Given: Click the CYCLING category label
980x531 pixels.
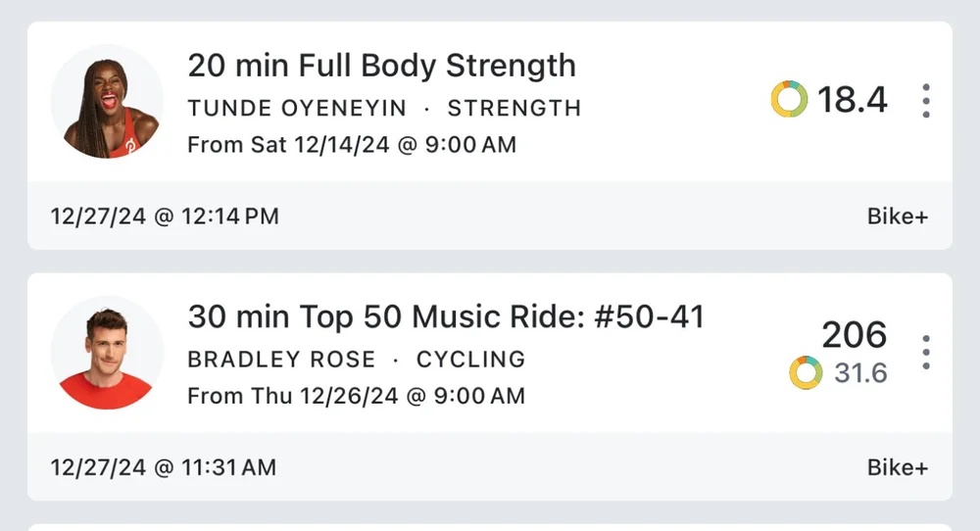Looking at the screenshot, I should coord(470,360).
